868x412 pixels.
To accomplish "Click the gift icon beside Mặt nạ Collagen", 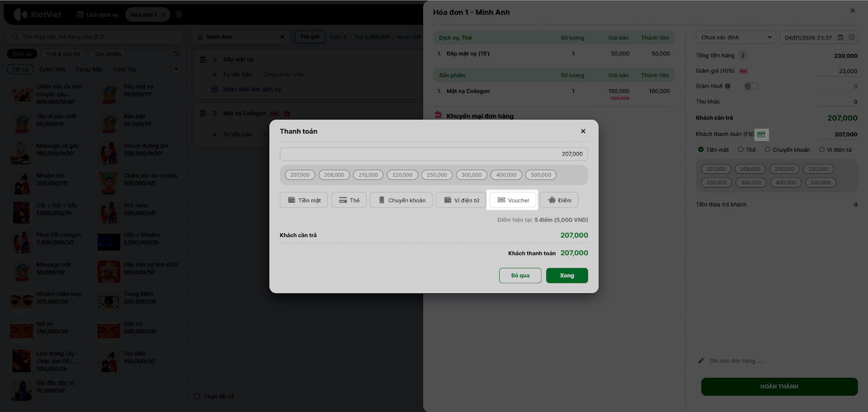I will point(287,113).
